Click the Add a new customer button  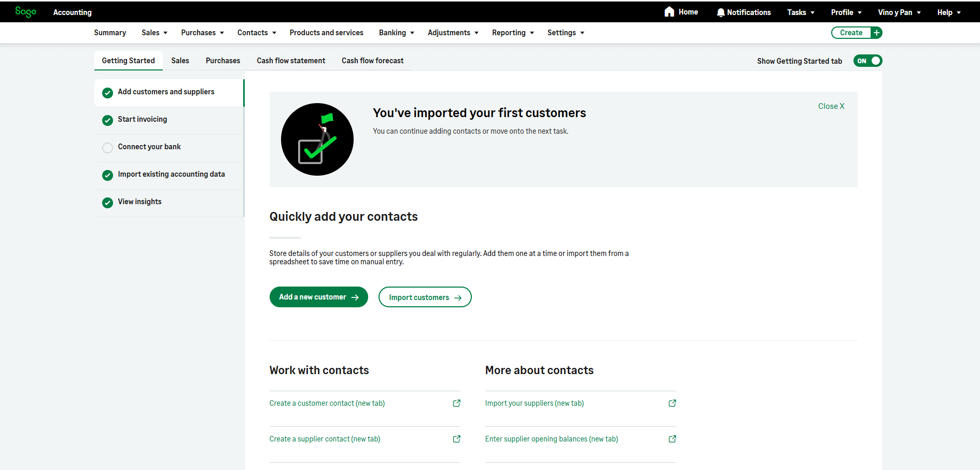tap(318, 296)
